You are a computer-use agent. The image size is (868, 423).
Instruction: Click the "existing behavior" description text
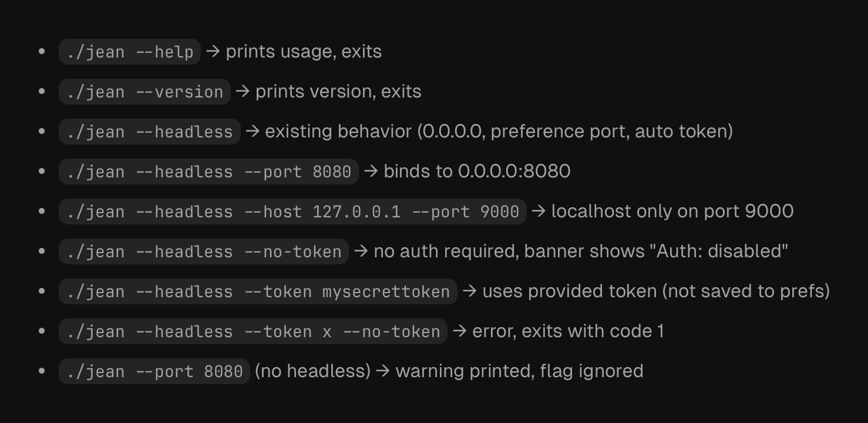click(x=338, y=132)
